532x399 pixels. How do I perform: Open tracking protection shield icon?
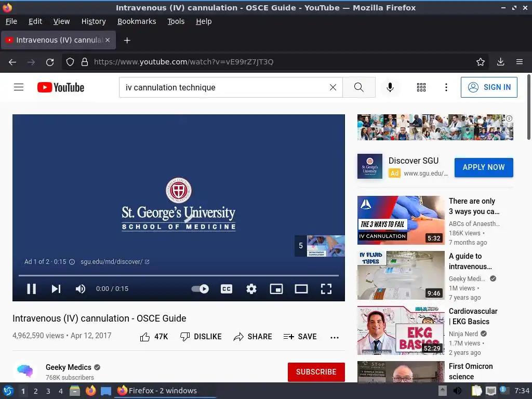pos(70,62)
